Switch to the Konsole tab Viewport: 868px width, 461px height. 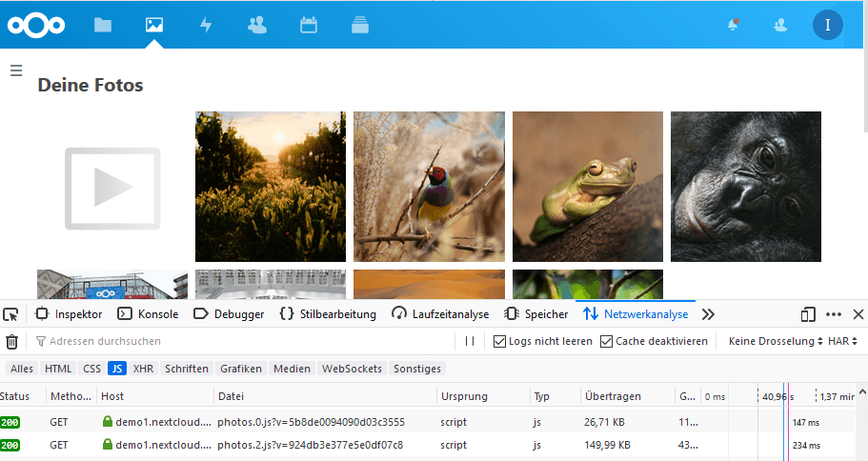pos(148,314)
